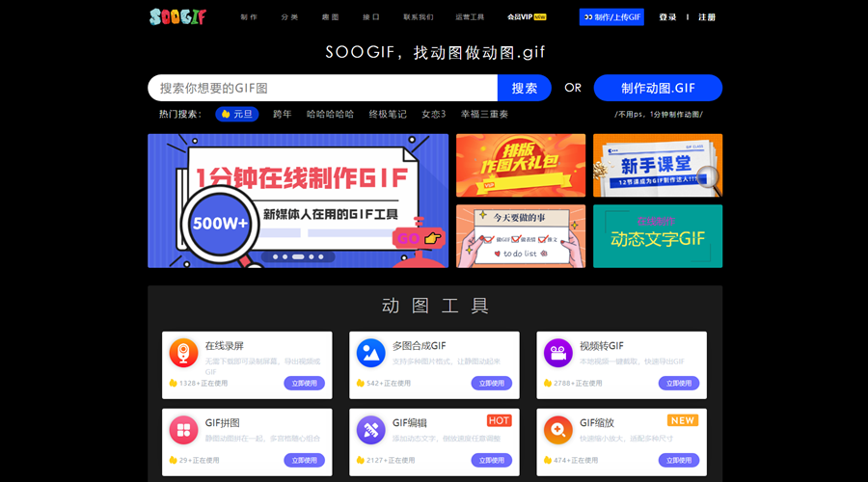This screenshot has width=868, height=482.
Task: Select the 元旦 hot search tag
Action: pyautogui.click(x=237, y=114)
